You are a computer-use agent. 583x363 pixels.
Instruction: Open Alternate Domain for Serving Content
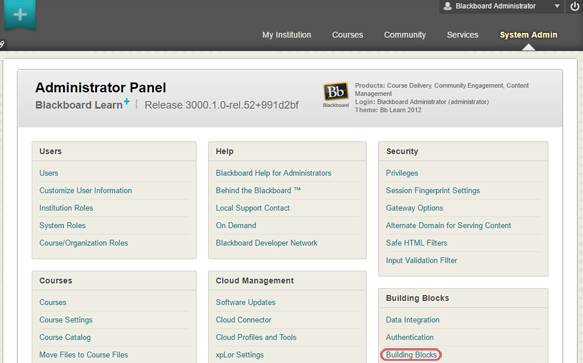(x=448, y=225)
